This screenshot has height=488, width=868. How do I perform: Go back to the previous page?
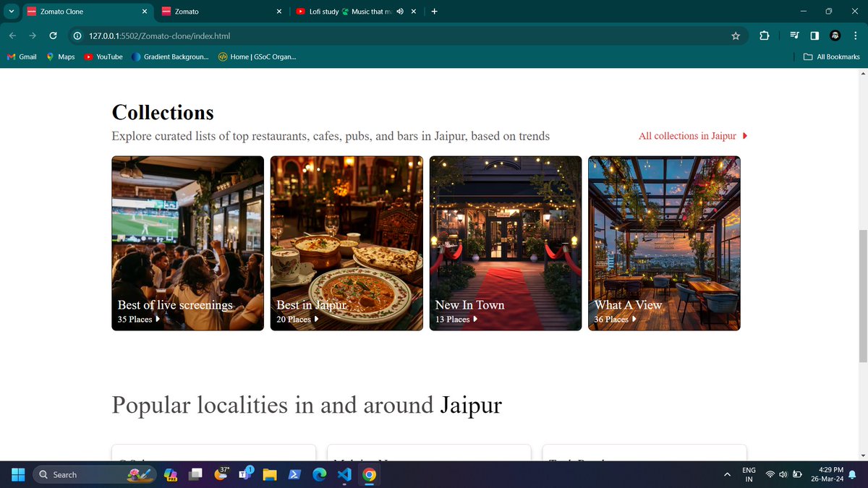point(13,35)
